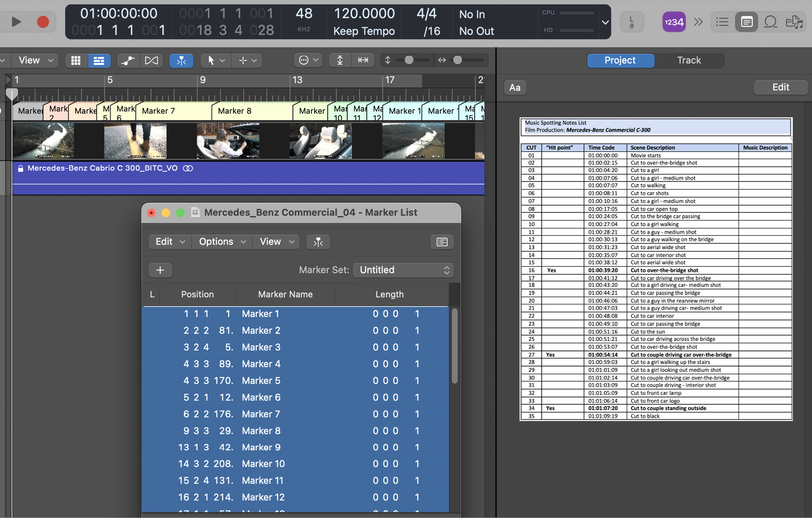Select the Marker 4 row
The height and width of the screenshot is (518, 812).
295,364
